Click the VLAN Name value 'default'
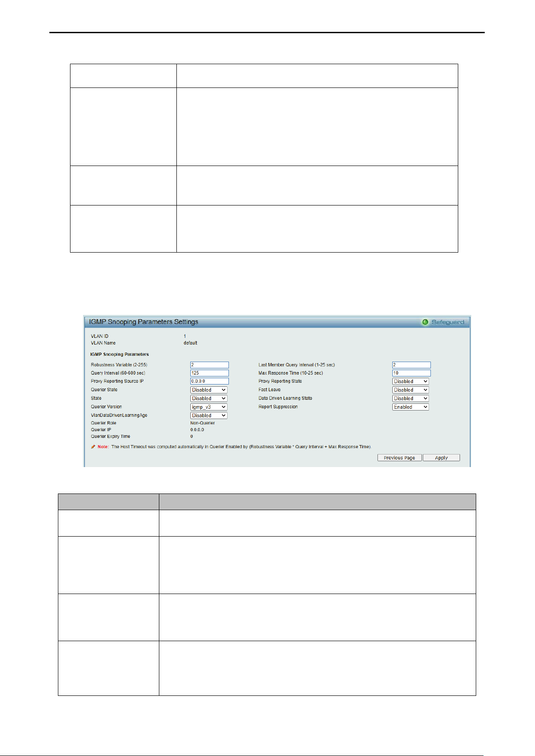 [190, 343]
